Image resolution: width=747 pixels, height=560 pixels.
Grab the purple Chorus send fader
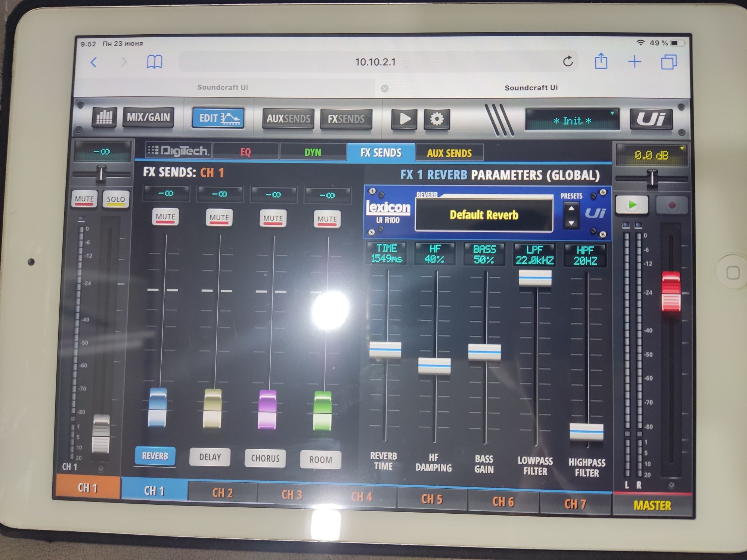[267, 410]
